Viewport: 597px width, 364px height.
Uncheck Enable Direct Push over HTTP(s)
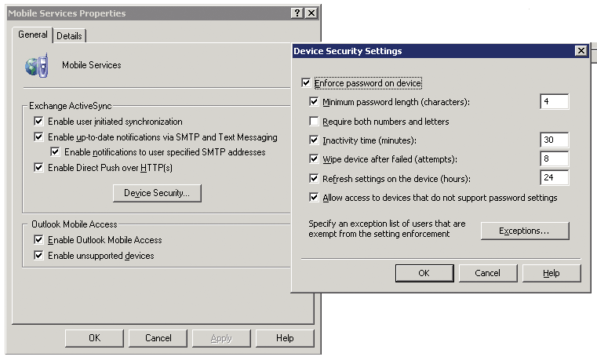point(39,167)
